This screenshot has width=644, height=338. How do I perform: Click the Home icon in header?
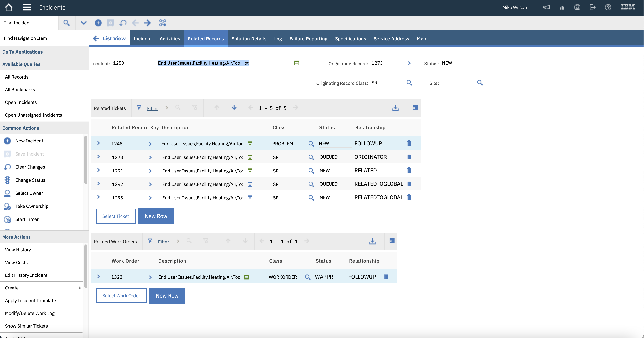[9, 8]
